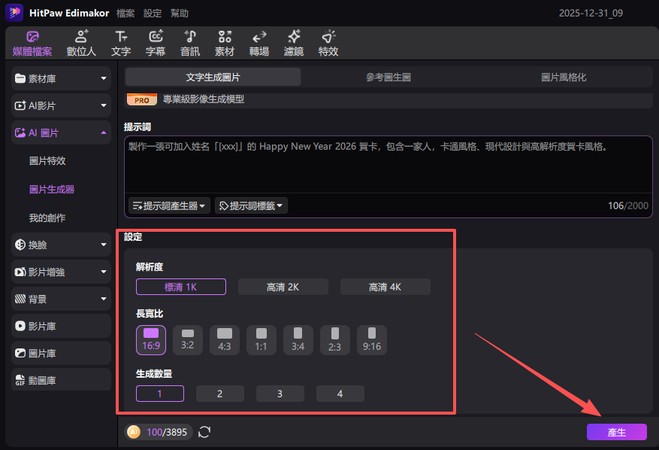This screenshot has width=659, height=450.
Task: Expand the AI影片 sidebar section
Action: [x=61, y=105]
